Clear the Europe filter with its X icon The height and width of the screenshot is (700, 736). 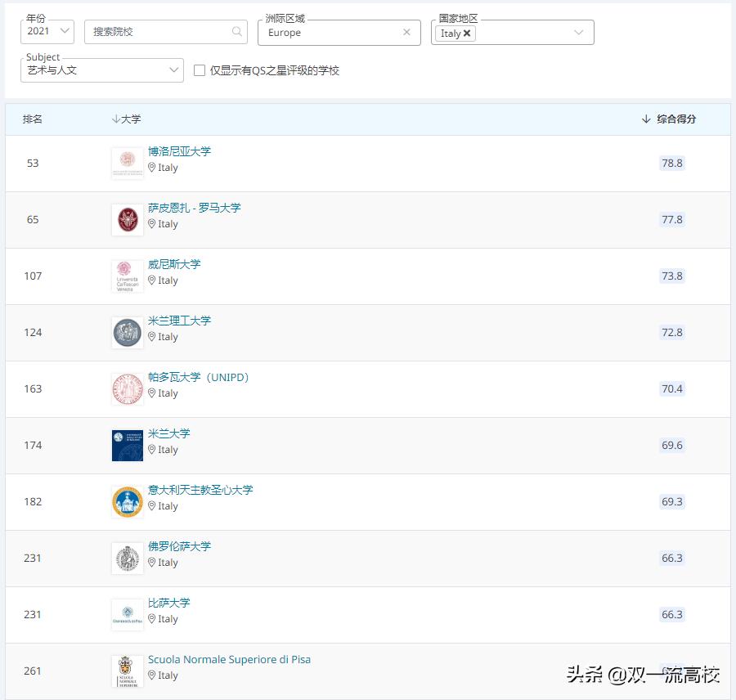tap(406, 31)
